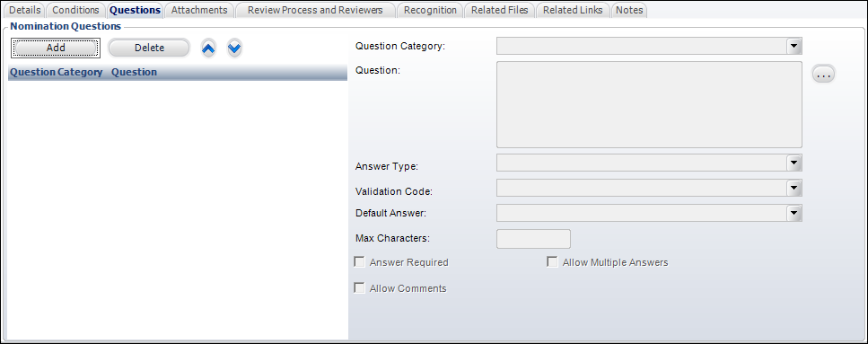Move question up with the up arrow icon
868x344 pixels.
pos(208,49)
